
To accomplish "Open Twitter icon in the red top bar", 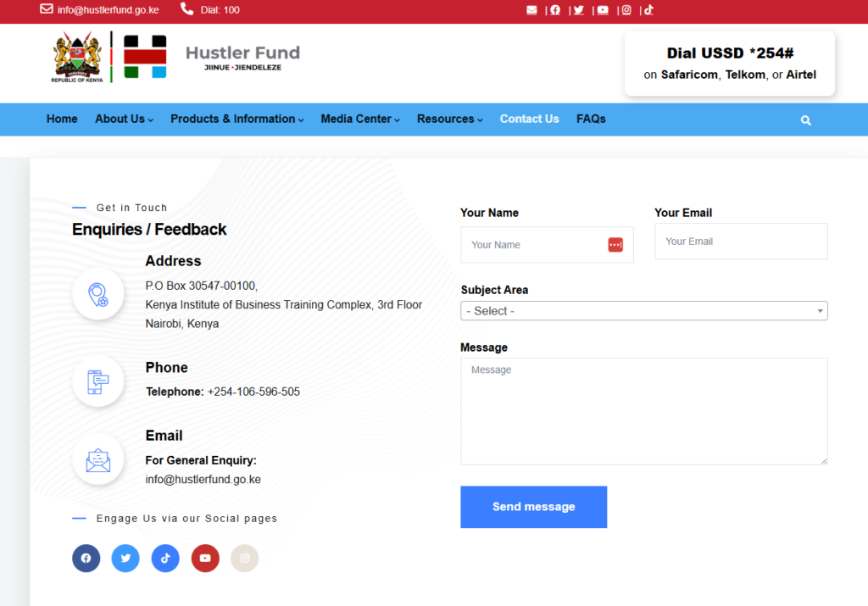I will [578, 10].
